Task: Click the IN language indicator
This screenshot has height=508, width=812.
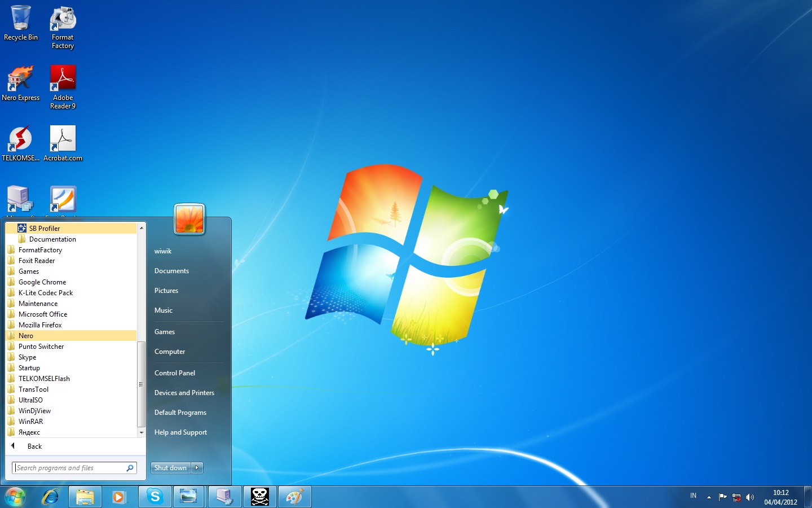Action: point(693,496)
